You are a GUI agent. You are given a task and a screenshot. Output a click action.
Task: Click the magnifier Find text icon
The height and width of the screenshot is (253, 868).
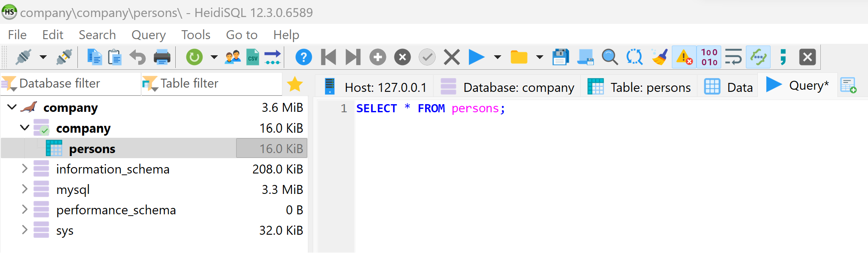pyautogui.click(x=610, y=57)
